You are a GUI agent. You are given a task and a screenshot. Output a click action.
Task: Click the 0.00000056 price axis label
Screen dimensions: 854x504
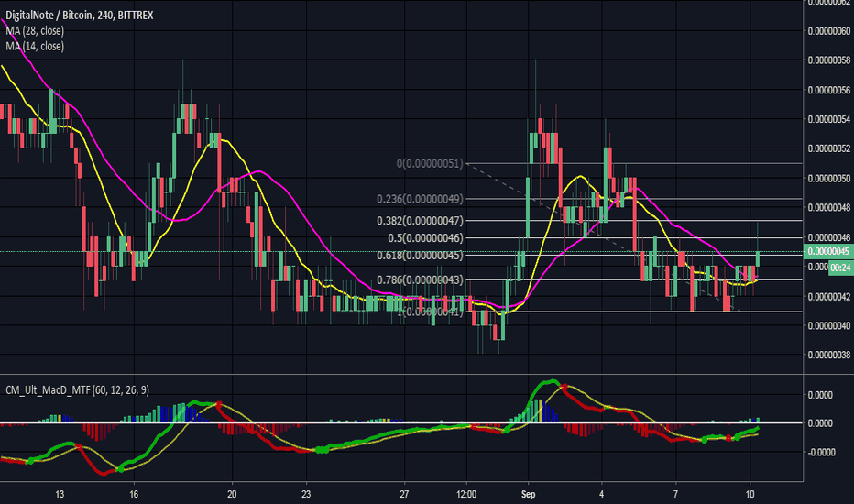pyautogui.click(x=829, y=90)
